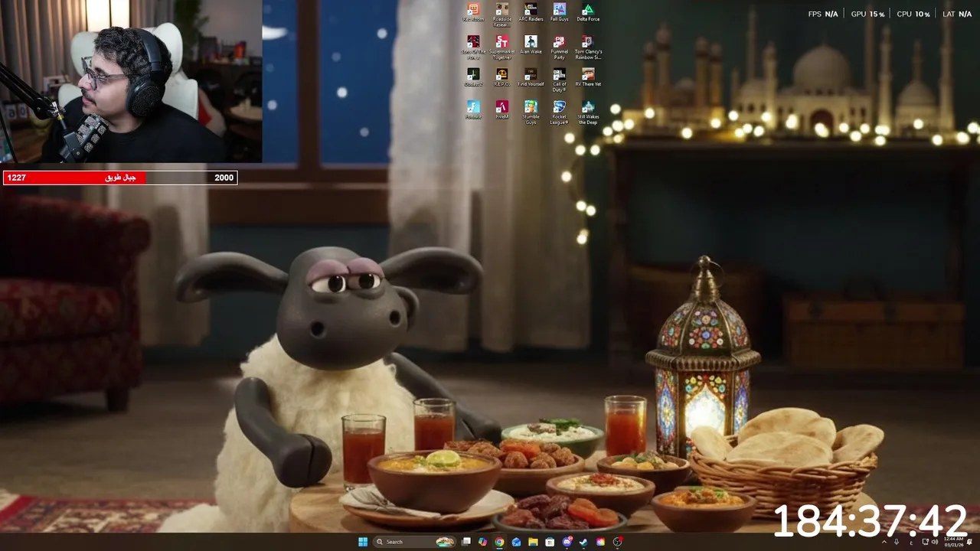
Task: Open the Roadside Research shortcut
Action: click(x=501, y=15)
